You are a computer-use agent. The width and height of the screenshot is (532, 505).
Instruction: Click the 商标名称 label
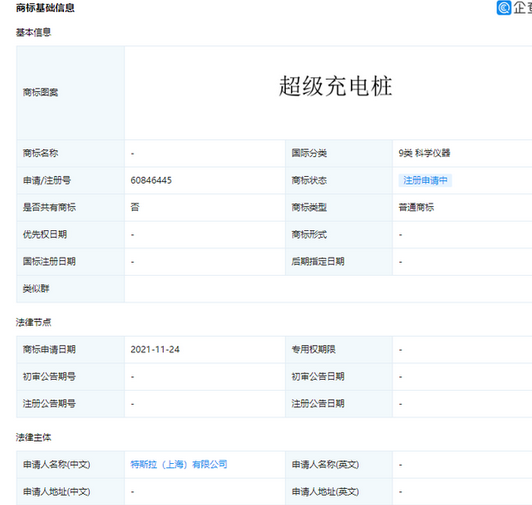pyautogui.click(x=40, y=153)
